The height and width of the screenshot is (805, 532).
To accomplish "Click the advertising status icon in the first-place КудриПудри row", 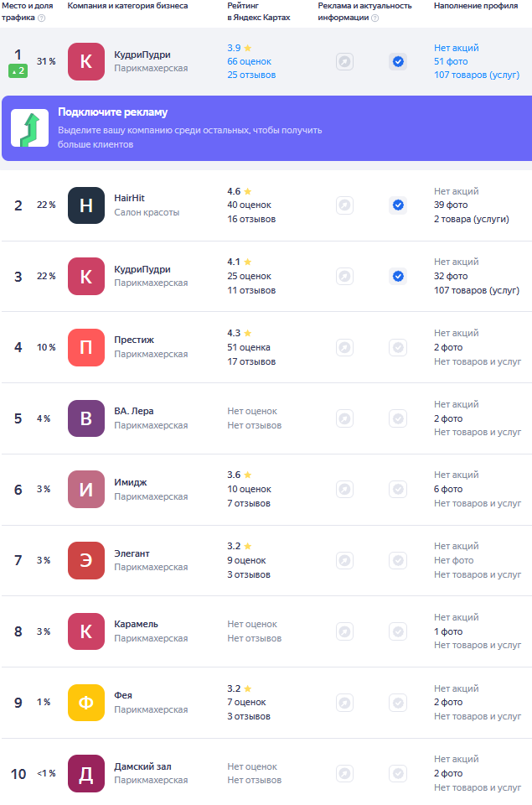I will click(344, 61).
